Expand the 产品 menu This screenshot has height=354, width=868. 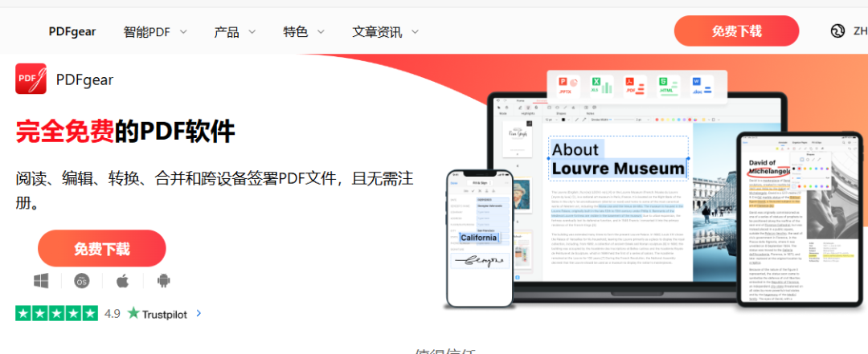point(235,32)
